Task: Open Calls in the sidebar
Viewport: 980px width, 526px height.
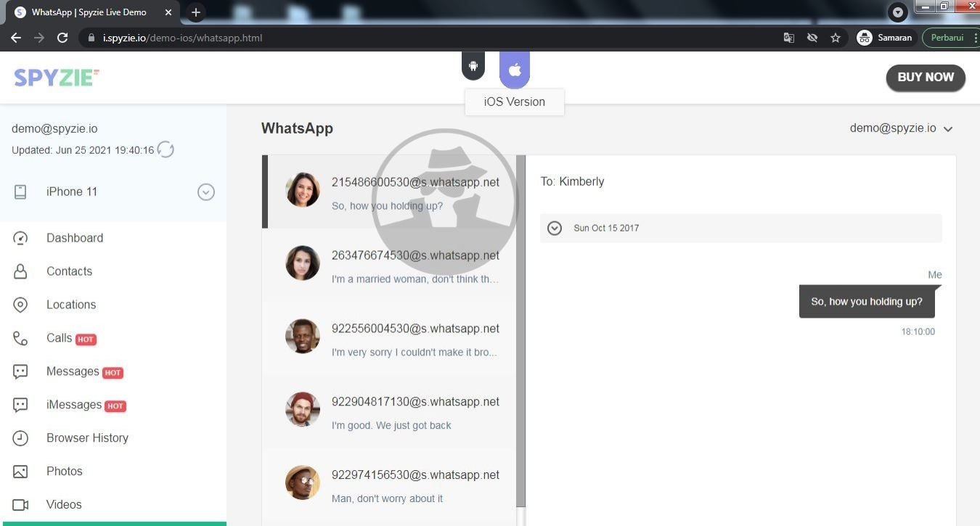Action: [59, 338]
